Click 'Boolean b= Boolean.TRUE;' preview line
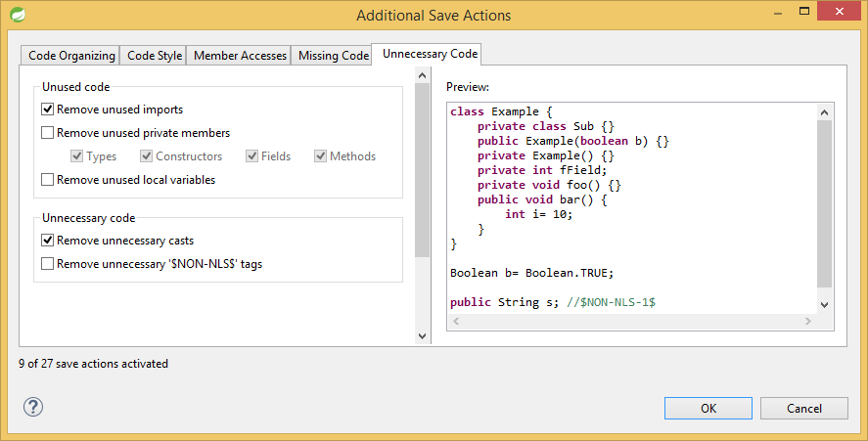Screen dimensions: 868x441 pyautogui.click(x=532, y=273)
